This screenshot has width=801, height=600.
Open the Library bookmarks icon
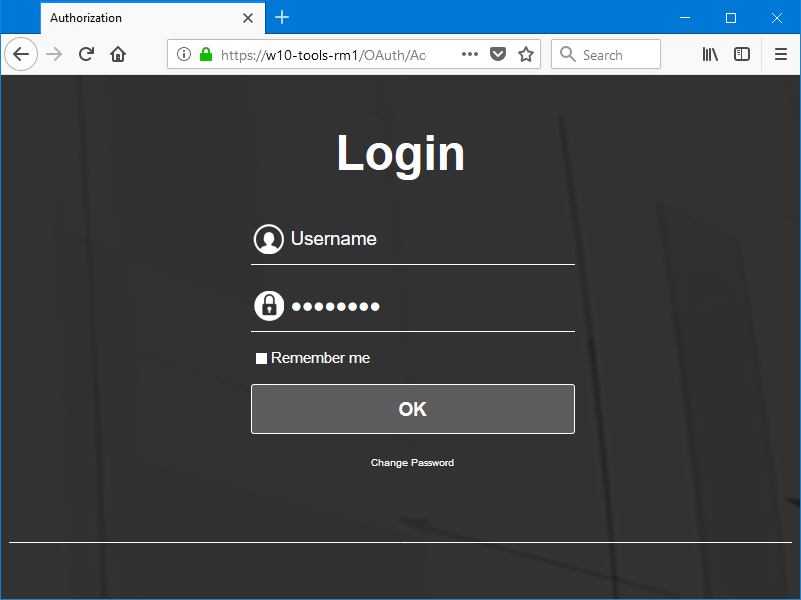[710, 55]
